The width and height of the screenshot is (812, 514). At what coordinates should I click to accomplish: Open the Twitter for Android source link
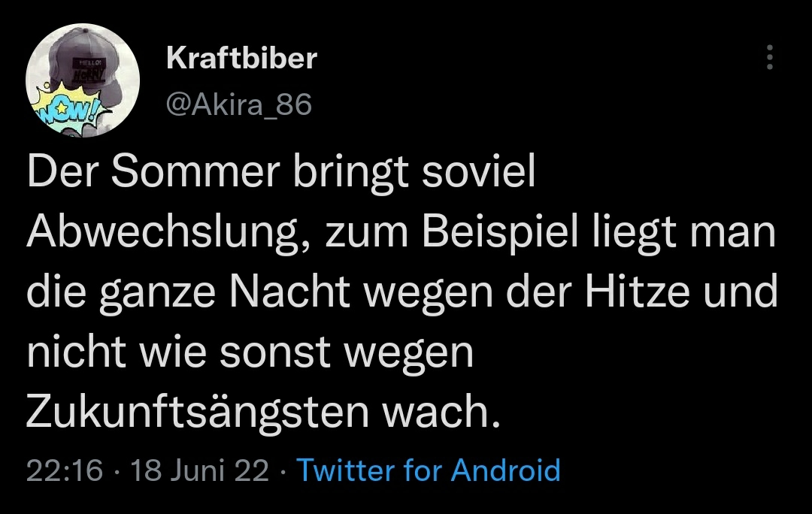click(x=429, y=470)
